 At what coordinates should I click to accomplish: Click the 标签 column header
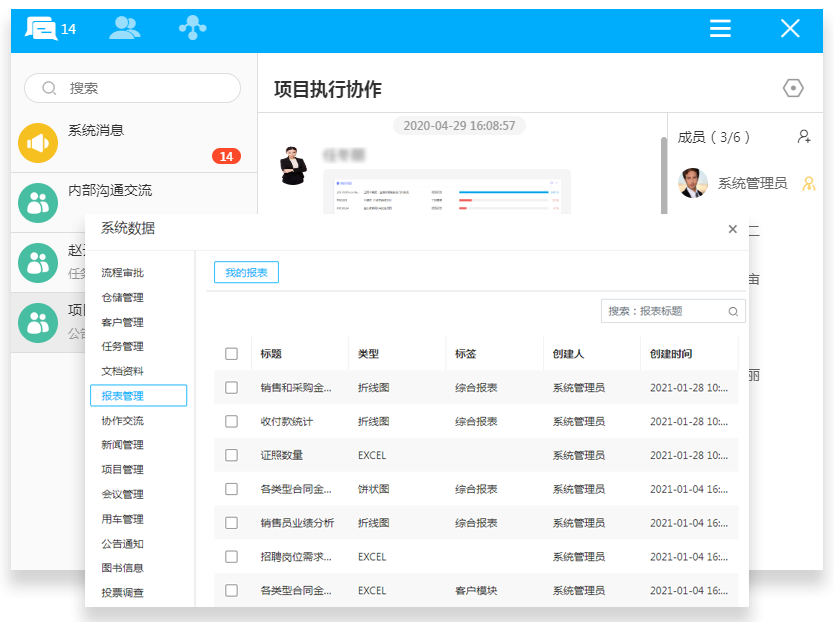tap(465, 354)
